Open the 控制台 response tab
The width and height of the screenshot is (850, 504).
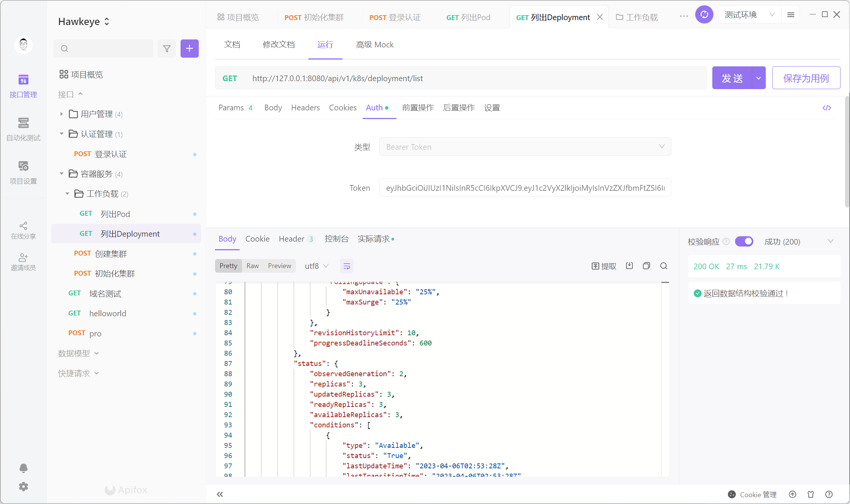click(x=336, y=239)
